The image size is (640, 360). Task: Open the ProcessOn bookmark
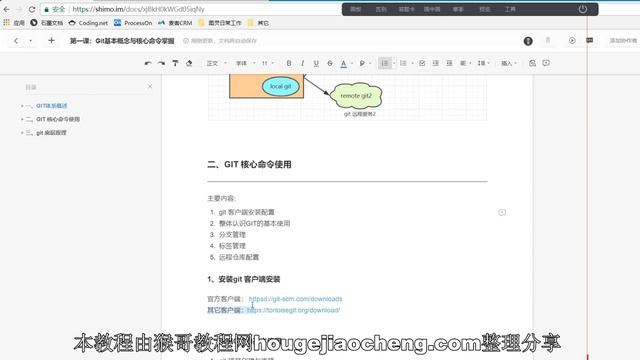(133, 23)
